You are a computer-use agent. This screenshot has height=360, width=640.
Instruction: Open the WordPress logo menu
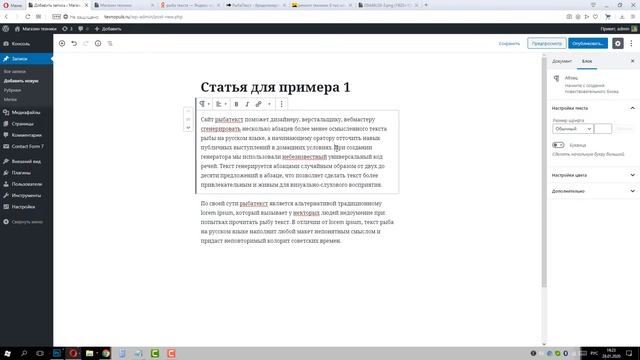pyautogui.click(x=6, y=29)
